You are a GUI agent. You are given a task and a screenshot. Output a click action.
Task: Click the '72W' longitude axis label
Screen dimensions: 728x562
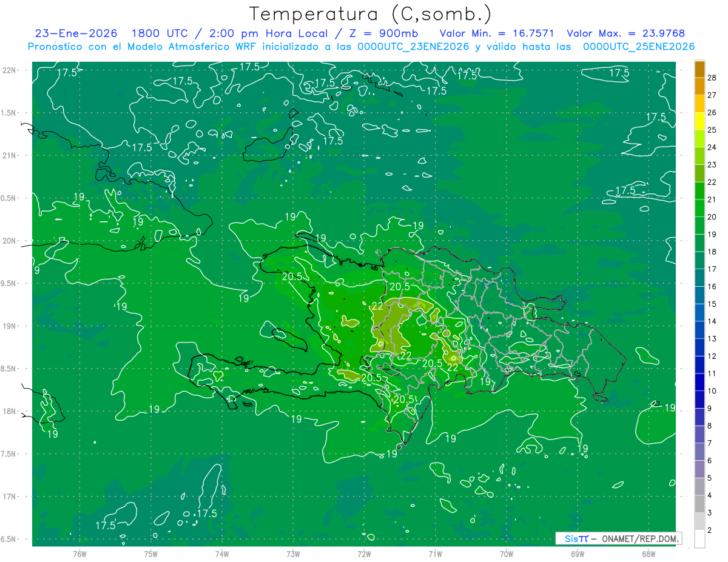click(x=364, y=554)
